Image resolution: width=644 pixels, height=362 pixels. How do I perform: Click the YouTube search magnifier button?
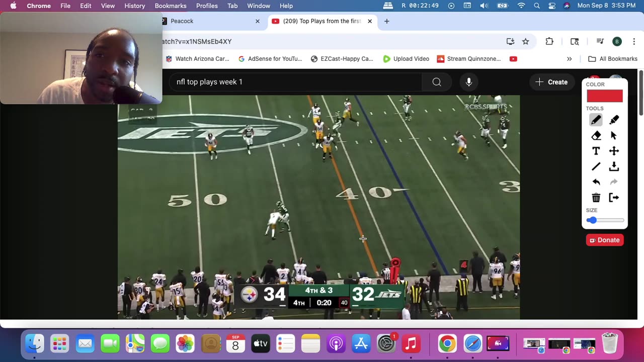pyautogui.click(x=437, y=82)
